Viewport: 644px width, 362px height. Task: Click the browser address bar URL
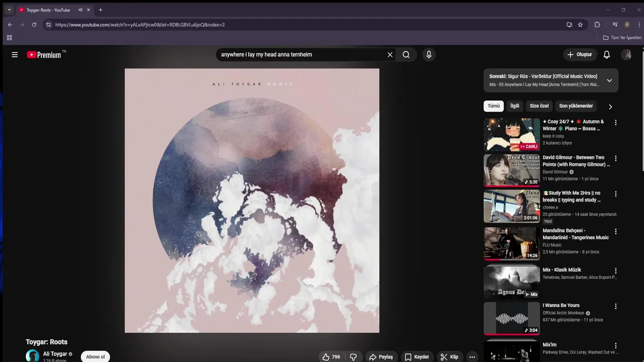[140, 25]
